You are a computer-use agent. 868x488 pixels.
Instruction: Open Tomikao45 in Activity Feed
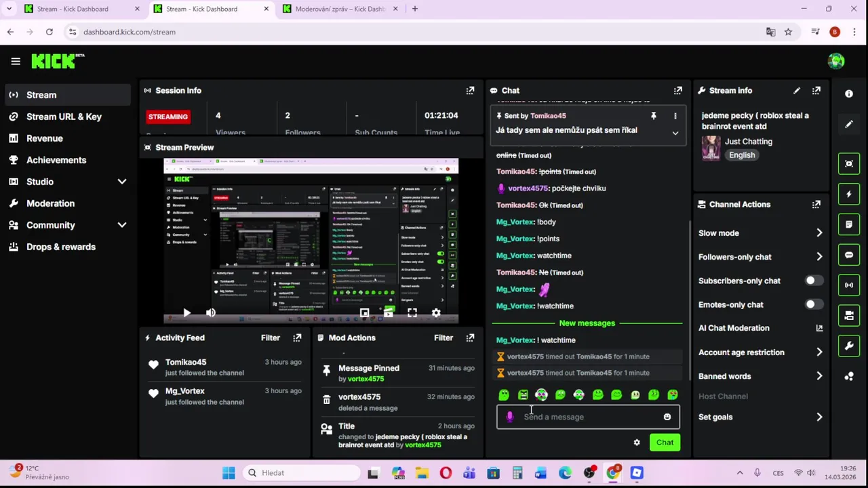tap(186, 362)
